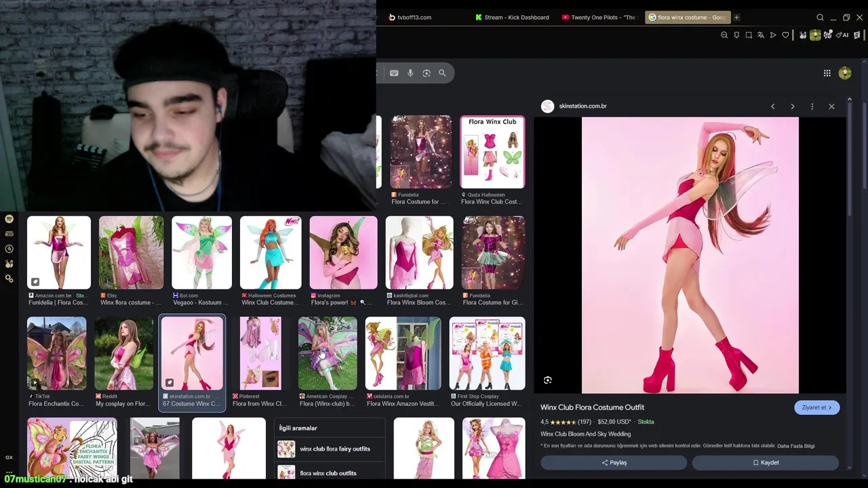Open the TikTok Flora Enchantix thumbnail
Screen dimensions: 868x488
pyautogui.click(x=56, y=353)
